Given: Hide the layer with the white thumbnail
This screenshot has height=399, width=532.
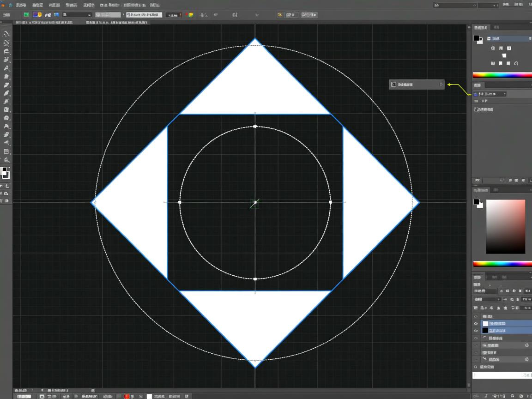Looking at the screenshot, I should tap(476, 324).
